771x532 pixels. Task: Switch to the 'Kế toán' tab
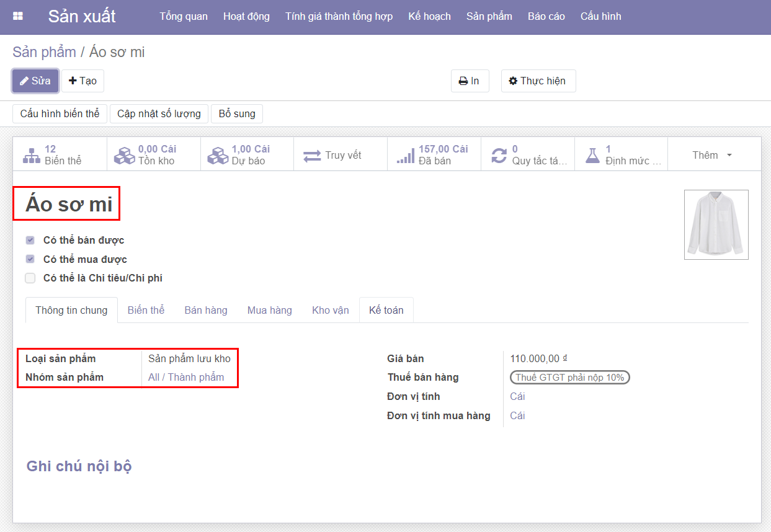tap(386, 310)
